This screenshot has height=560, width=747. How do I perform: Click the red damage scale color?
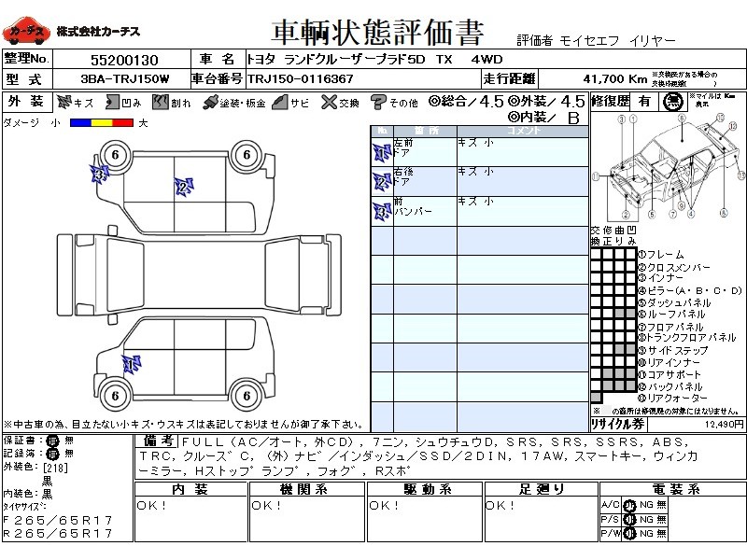tap(122, 122)
